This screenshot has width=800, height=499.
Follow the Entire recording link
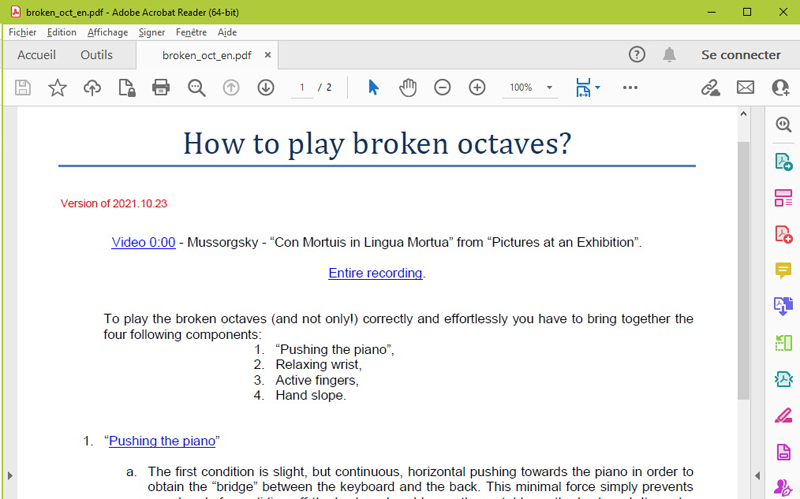[x=375, y=273]
